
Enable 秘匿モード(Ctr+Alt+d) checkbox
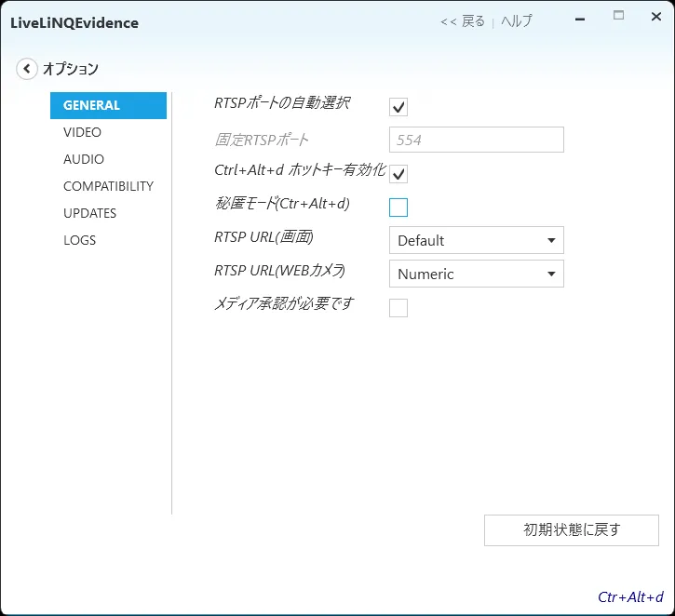tap(398, 208)
